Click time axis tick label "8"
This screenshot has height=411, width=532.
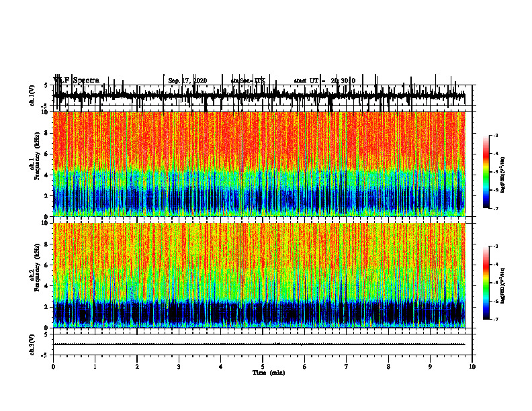[x=388, y=367]
